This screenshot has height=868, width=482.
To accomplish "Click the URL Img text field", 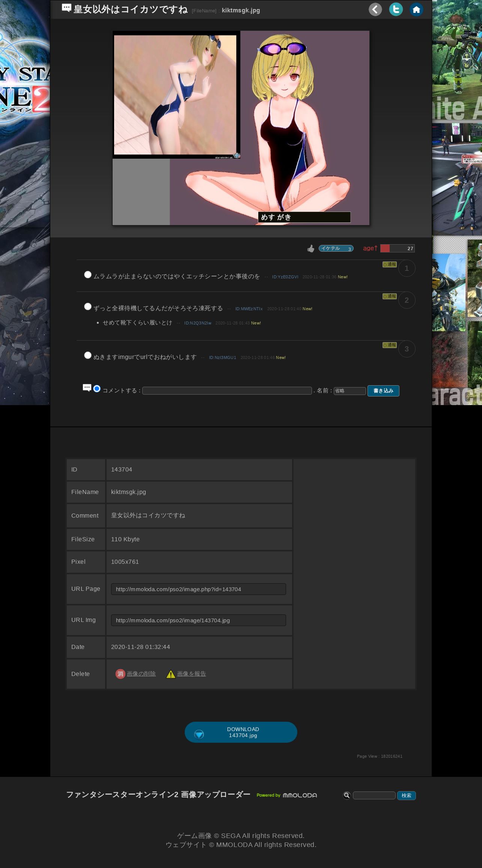I will [x=199, y=620].
